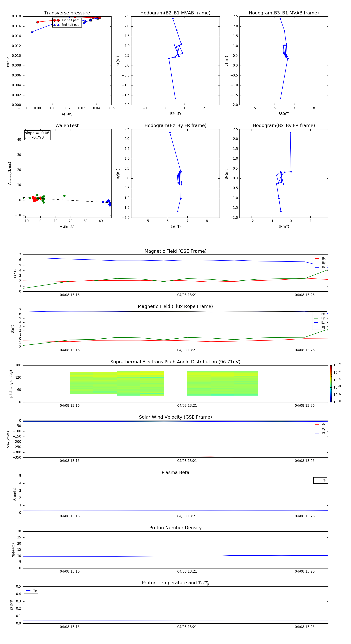Click the 'Vsw(km/s)' axis label

pyautogui.click(x=8, y=439)
